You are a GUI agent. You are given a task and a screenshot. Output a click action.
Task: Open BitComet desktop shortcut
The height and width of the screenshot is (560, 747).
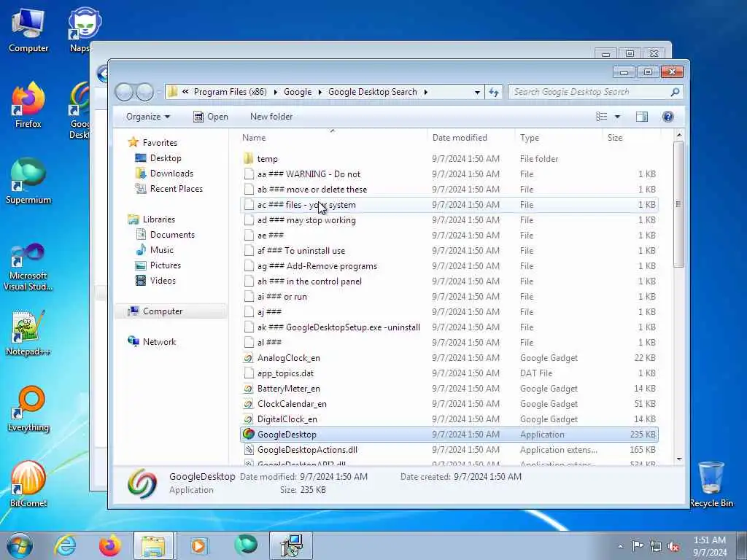(x=28, y=484)
